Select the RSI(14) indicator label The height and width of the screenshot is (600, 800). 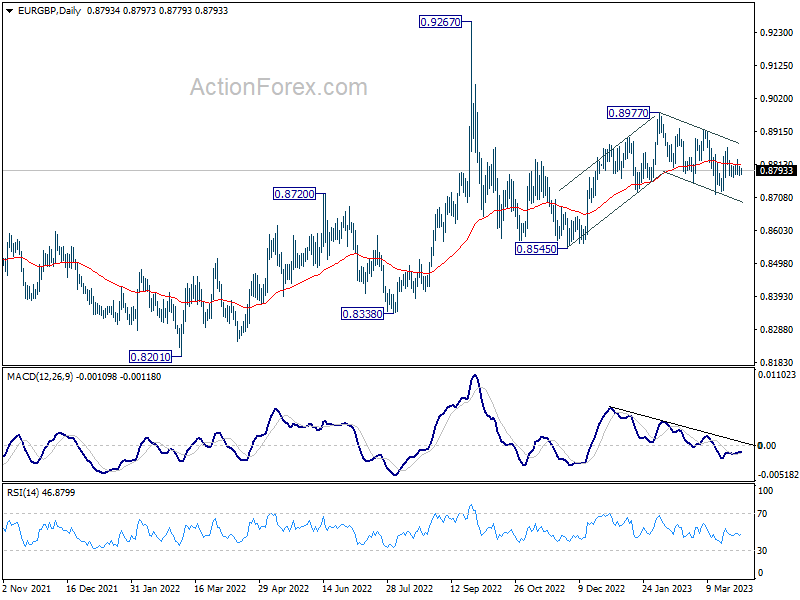(x=23, y=492)
